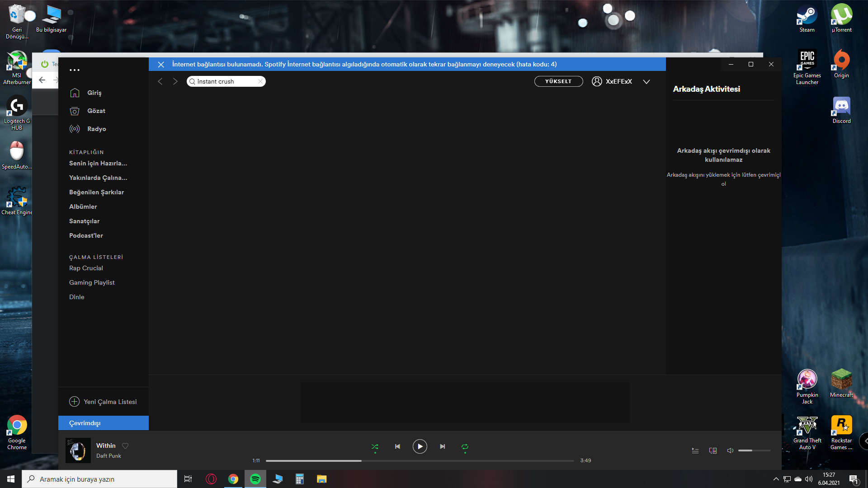Screen dimensions: 868x488
Task: Click the skip to previous track icon
Action: click(397, 446)
